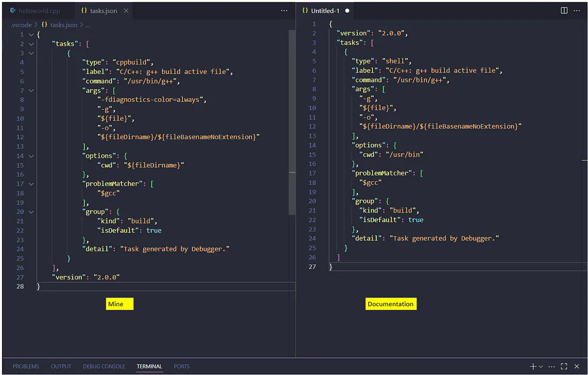Open the OUTPUT panel tab
Screen dimensions: 588x375
61,366
